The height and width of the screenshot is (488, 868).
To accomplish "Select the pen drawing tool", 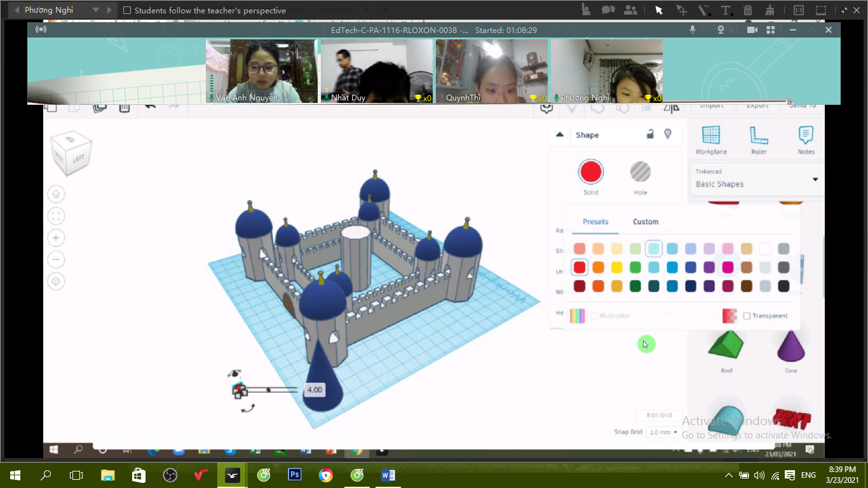I will click(703, 10).
